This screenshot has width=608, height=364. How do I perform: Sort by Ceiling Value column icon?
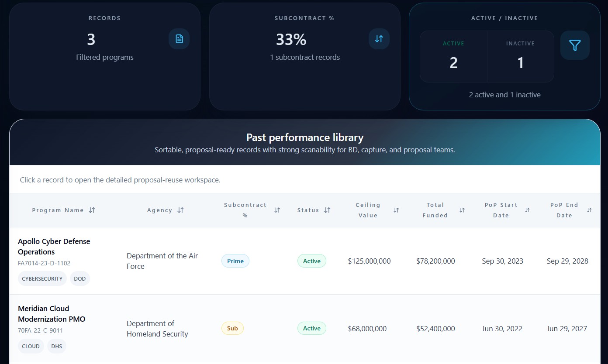(396, 210)
